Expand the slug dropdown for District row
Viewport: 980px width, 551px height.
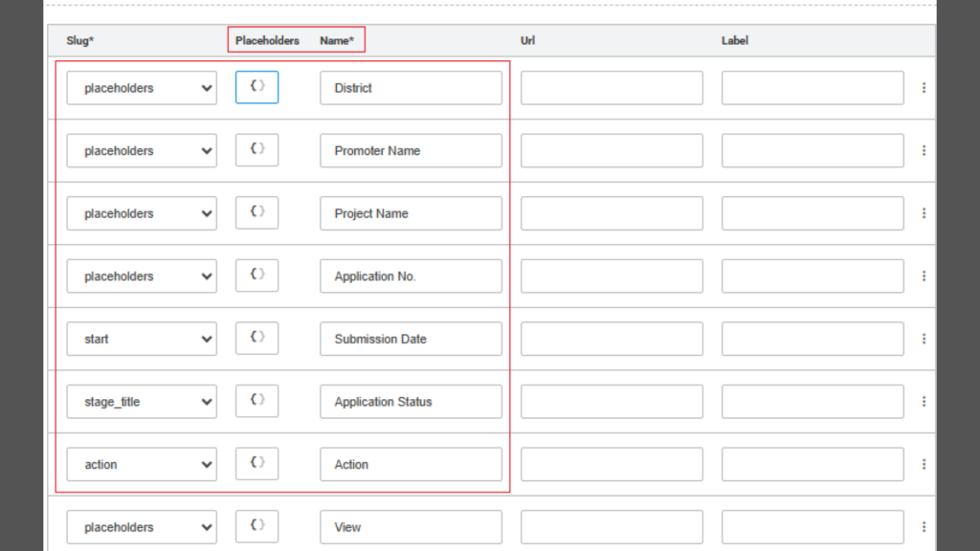pos(142,88)
